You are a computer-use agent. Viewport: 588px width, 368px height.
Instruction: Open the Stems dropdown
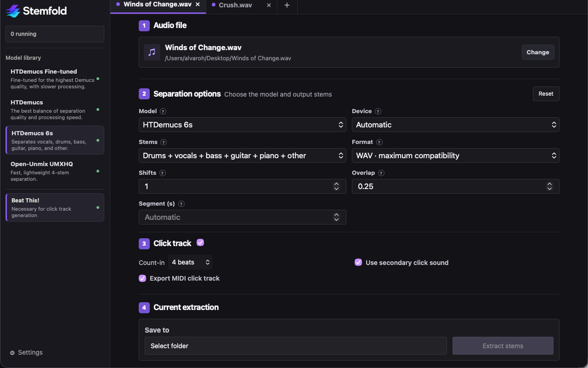(243, 155)
